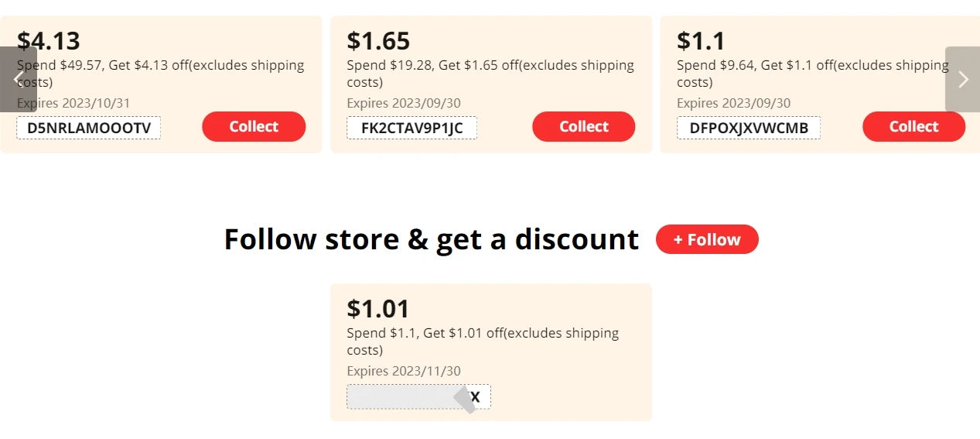This screenshot has height=439, width=980.
Task: Click the hidden code box in $1.01 coupon
Action: (x=418, y=397)
